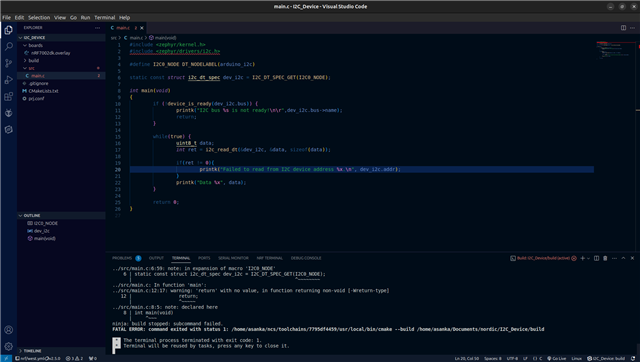This screenshot has width=640, height=362.
Task: Open the File menu
Action: click(x=7, y=18)
